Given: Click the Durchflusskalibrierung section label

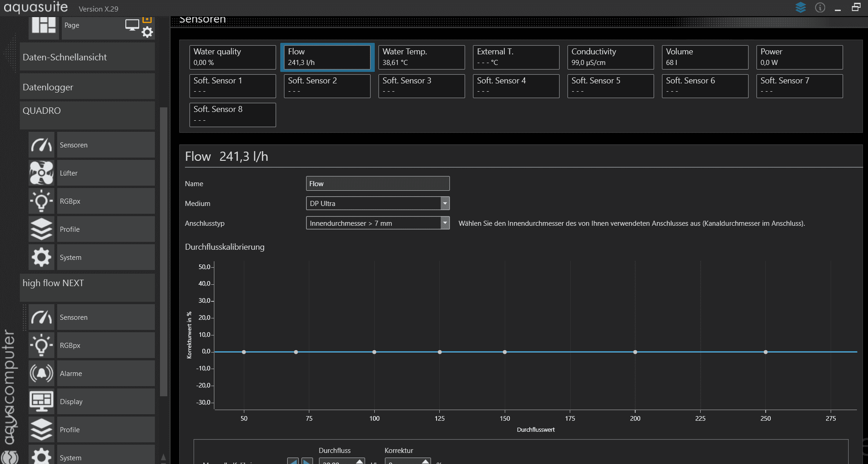Looking at the screenshot, I should click(x=224, y=247).
